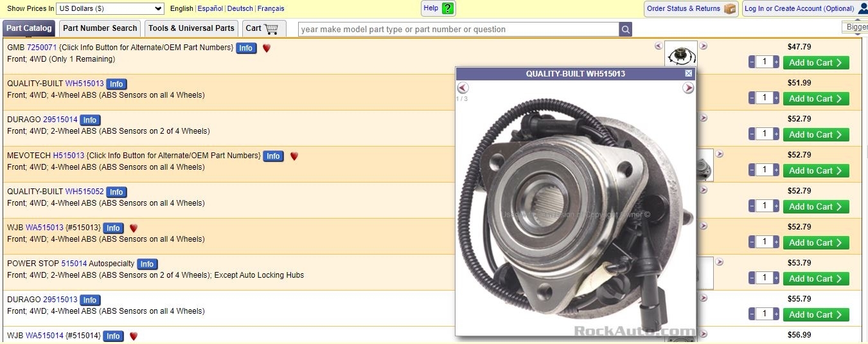Focus the part search text field
The height and width of the screenshot is (344, 868).
[459, 30]
